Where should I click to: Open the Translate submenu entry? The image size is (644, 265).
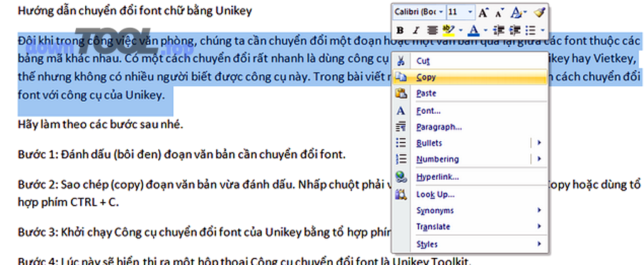[469, 226]
